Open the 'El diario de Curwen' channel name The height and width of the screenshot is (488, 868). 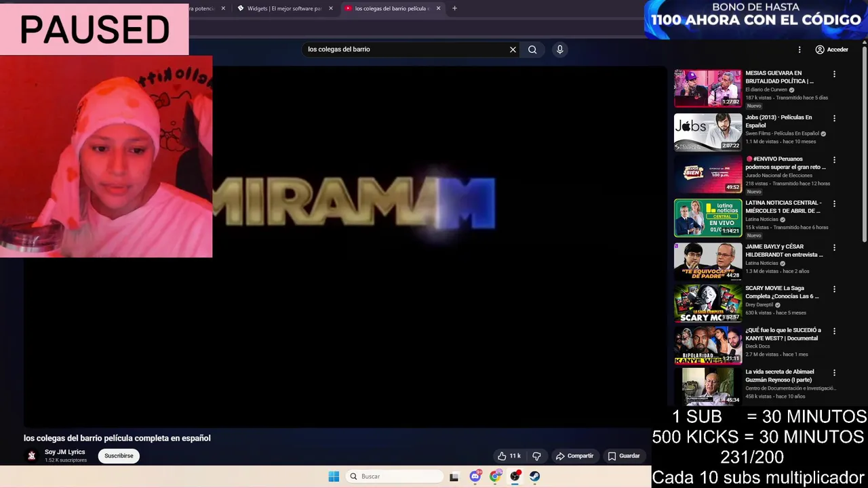point(766,89)
